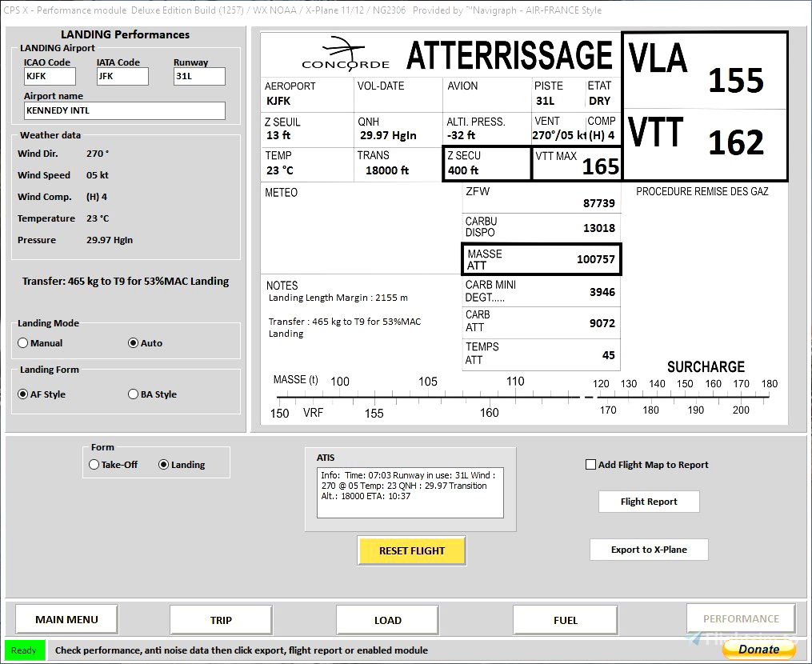Click the status bar message about checking performance

(x=242, y=650)
